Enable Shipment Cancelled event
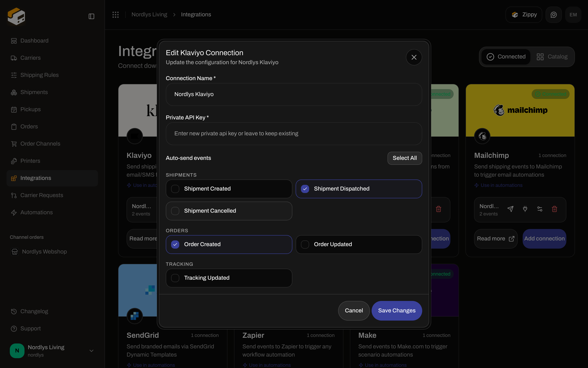588x368 pixels. click(229, 211)
